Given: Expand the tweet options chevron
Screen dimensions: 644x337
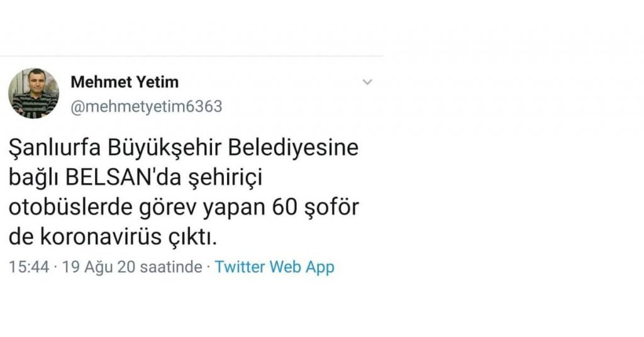Looking at the screenshot, I should point(367,82).
